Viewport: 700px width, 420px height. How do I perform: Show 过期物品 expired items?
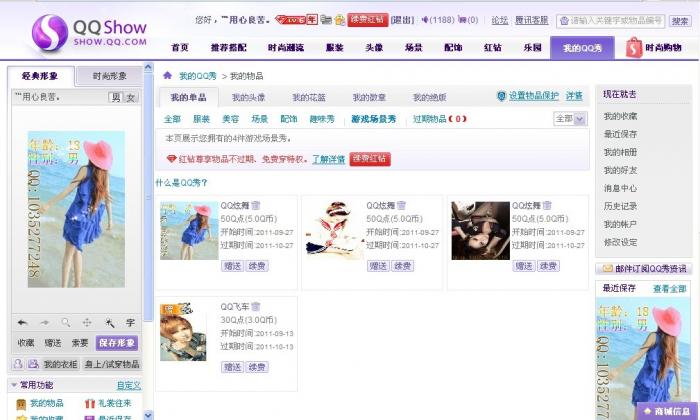click(x=439, y=119)
